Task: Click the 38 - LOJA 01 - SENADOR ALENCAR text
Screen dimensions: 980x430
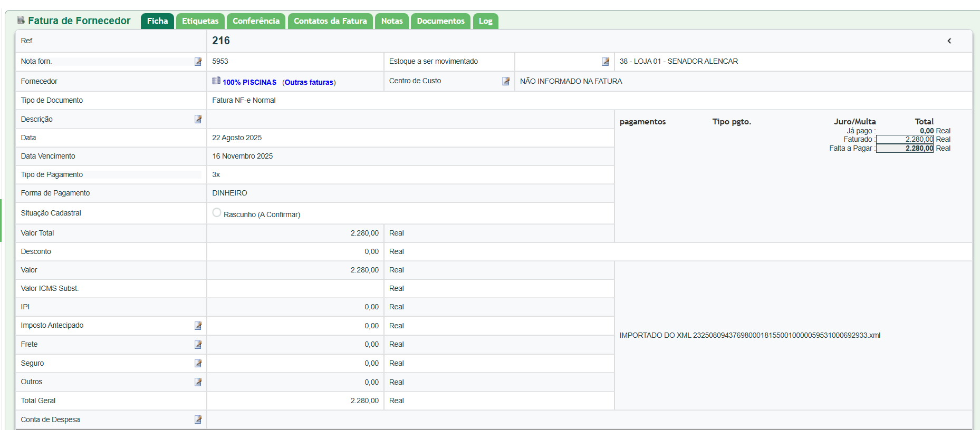Action: point(679,62)
